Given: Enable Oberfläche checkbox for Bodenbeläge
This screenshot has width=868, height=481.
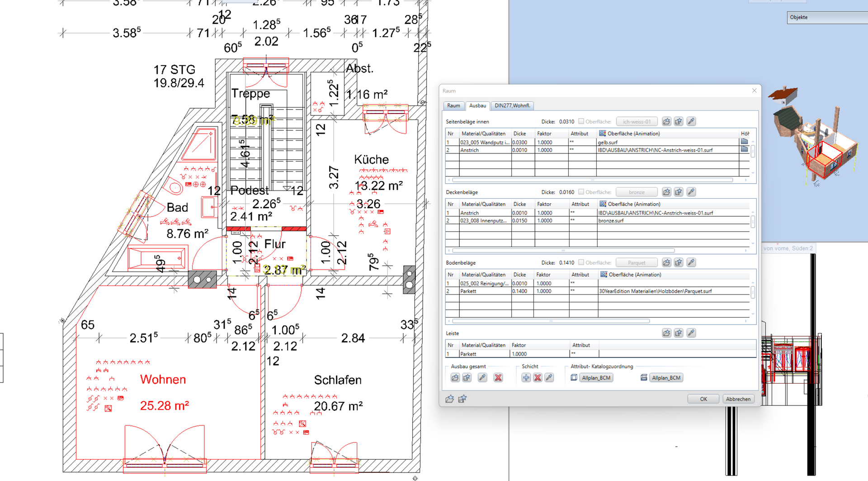Looking at the screenshot, I should 581,262.
